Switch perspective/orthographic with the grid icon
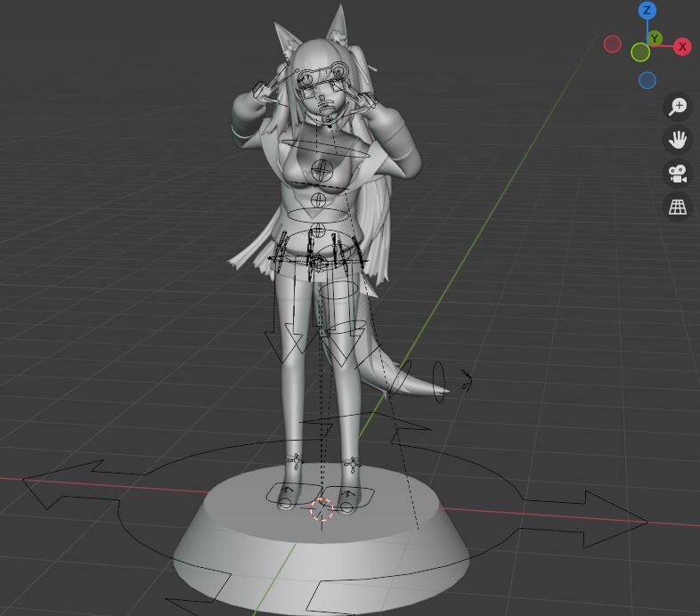The width and height of the screenshot is (700, 616). coord(677,207)
